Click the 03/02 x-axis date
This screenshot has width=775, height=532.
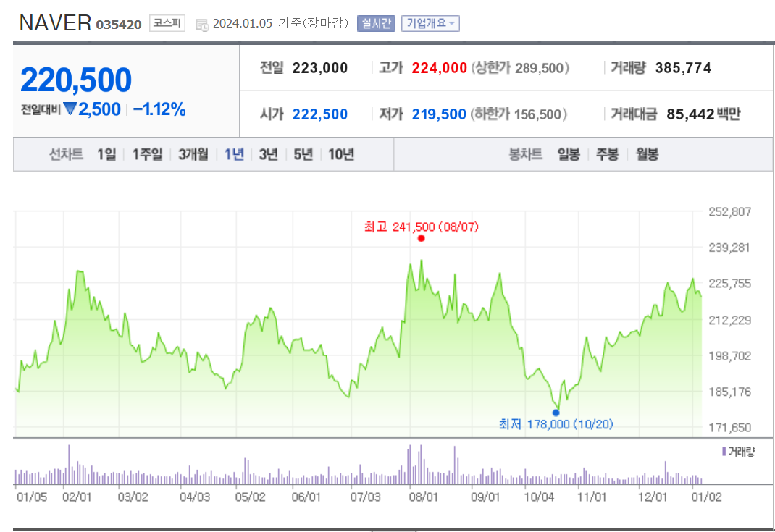click(133, 497)
